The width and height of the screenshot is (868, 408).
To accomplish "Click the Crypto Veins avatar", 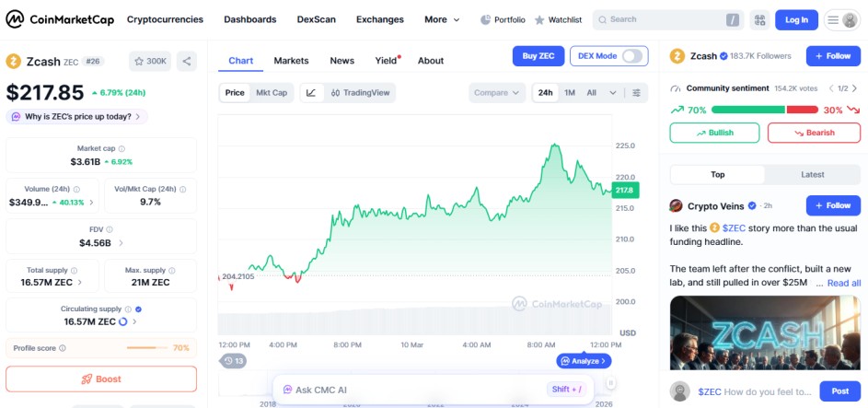I will [676, 206].
